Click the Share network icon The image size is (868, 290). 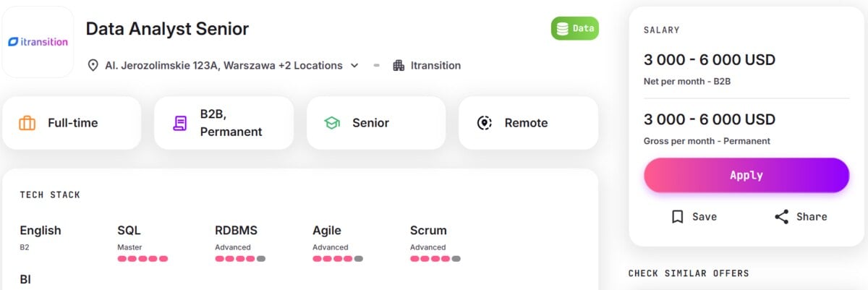[781, 216]
